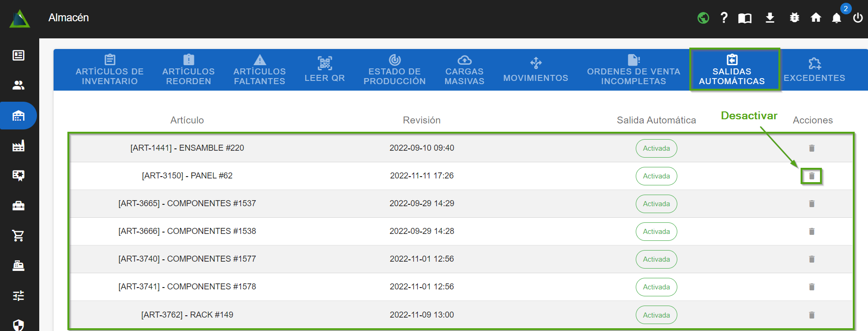Open the help question mark icon
The width and height of the screenshot is (868, 331).
724,18
